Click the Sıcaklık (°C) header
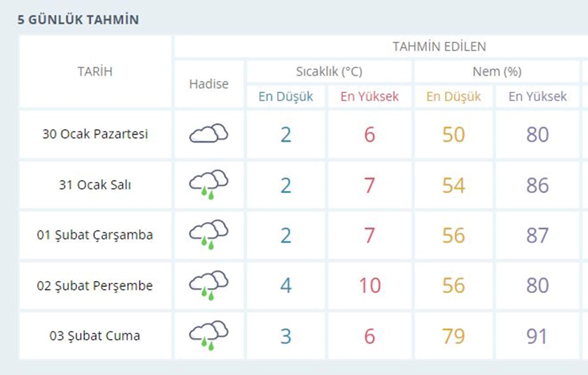The height and width of the screenshot is (375, 588). (329, 72)
